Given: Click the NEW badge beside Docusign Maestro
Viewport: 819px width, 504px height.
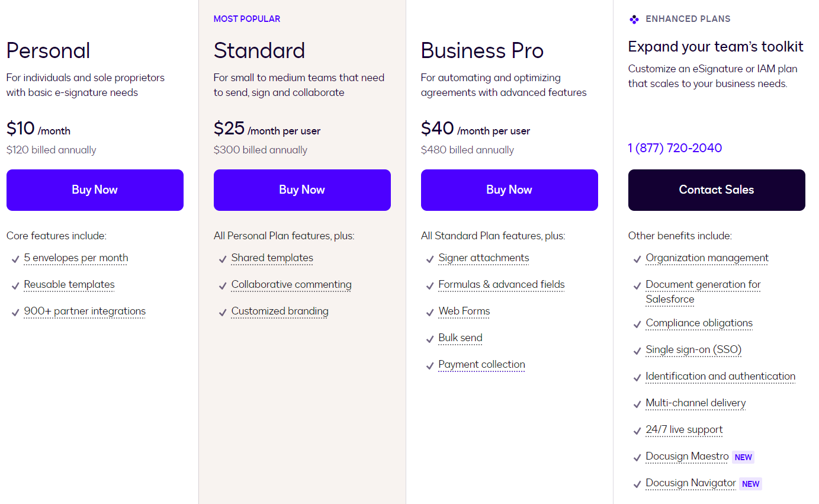Looking at the screenshot, I should 743,457.
